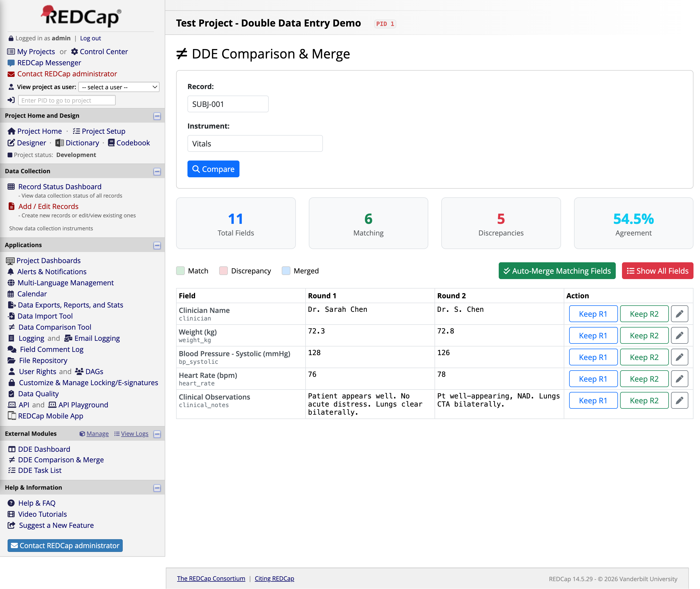Click the Citing REDCap footer link

pos(274,579)
